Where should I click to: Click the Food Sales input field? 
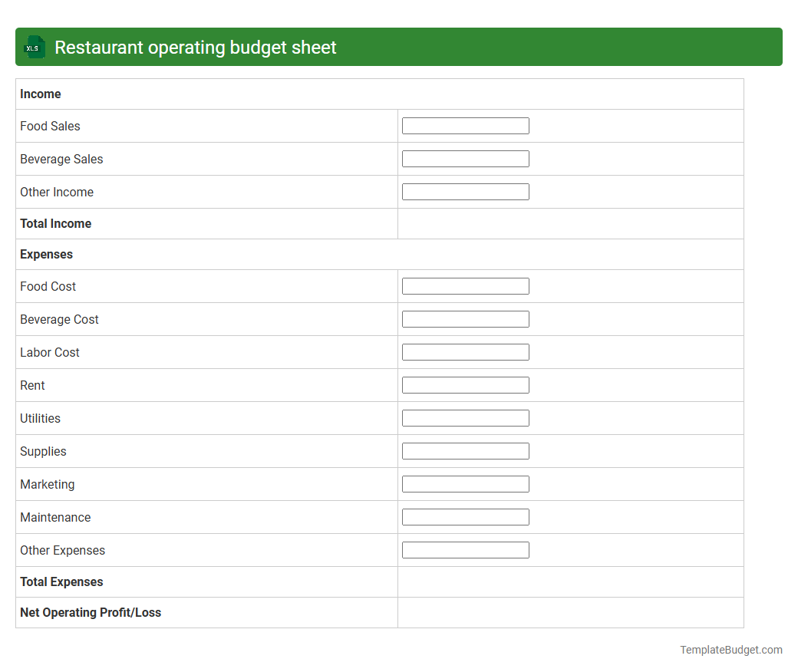pyautogui.click(x=465, y=125)
